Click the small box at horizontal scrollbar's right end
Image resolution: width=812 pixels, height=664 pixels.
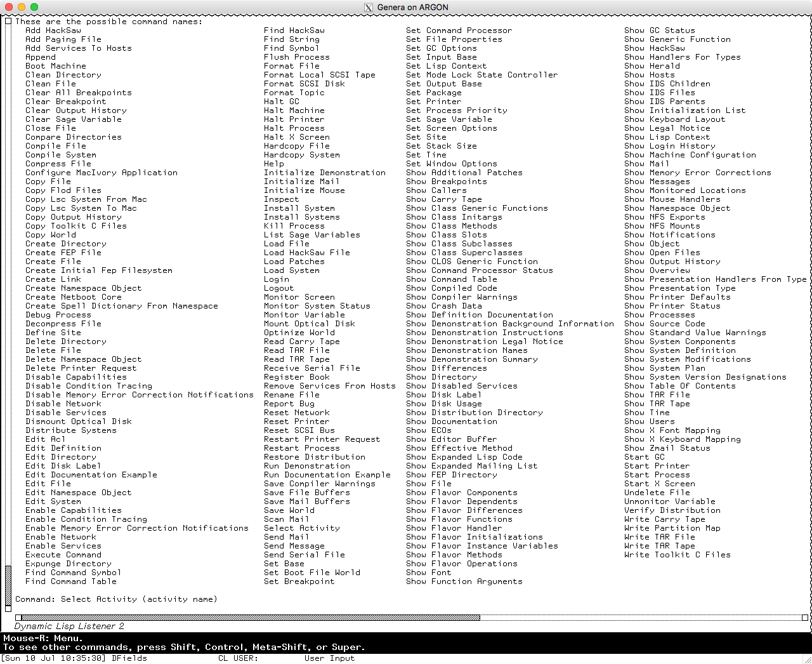(x=804, y=617)
